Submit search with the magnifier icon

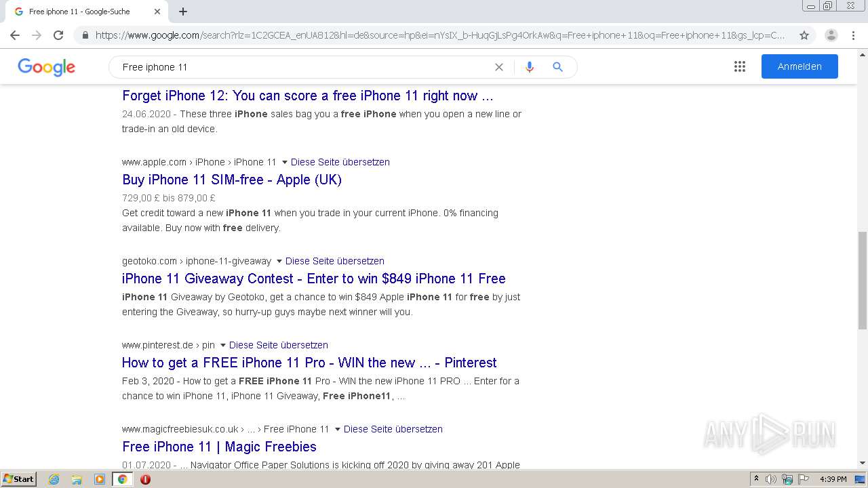click(x=557, y=67)
